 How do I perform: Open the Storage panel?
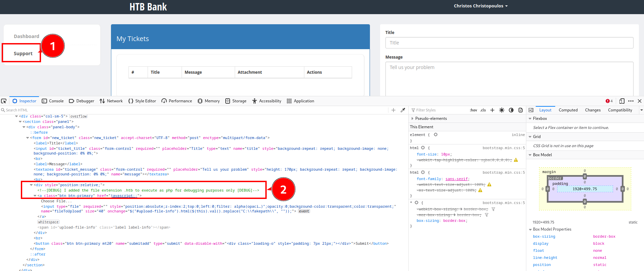236,101
